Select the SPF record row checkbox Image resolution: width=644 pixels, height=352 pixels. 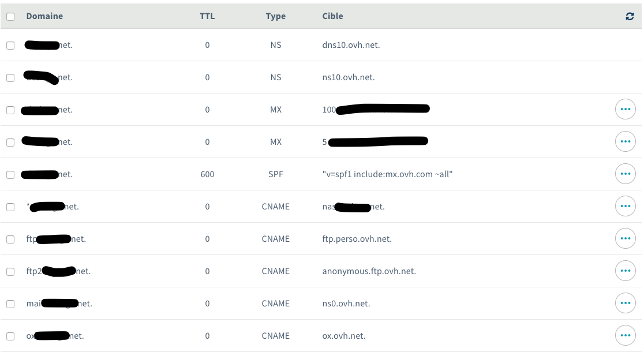[x=10, y=174]
